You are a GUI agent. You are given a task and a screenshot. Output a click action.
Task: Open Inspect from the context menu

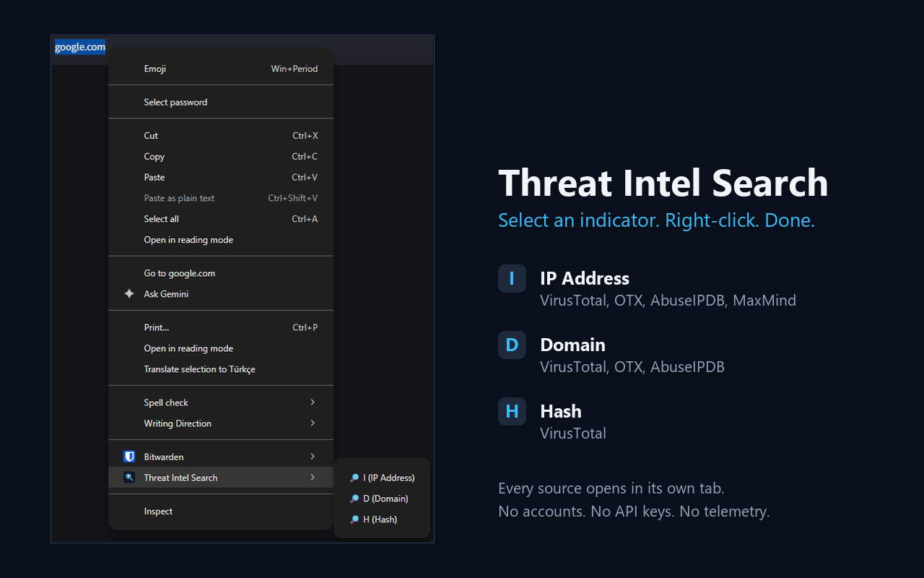[221, 512]
